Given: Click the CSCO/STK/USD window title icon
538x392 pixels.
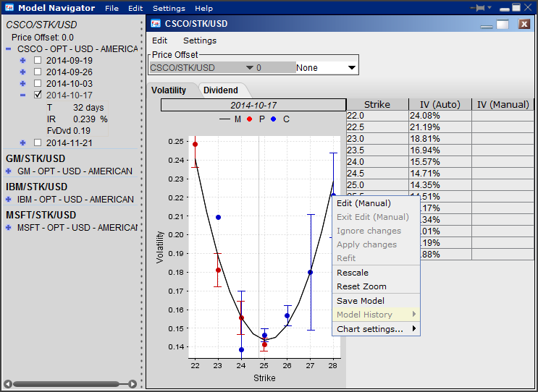Looking at the screenshot, I should [156, 23].
